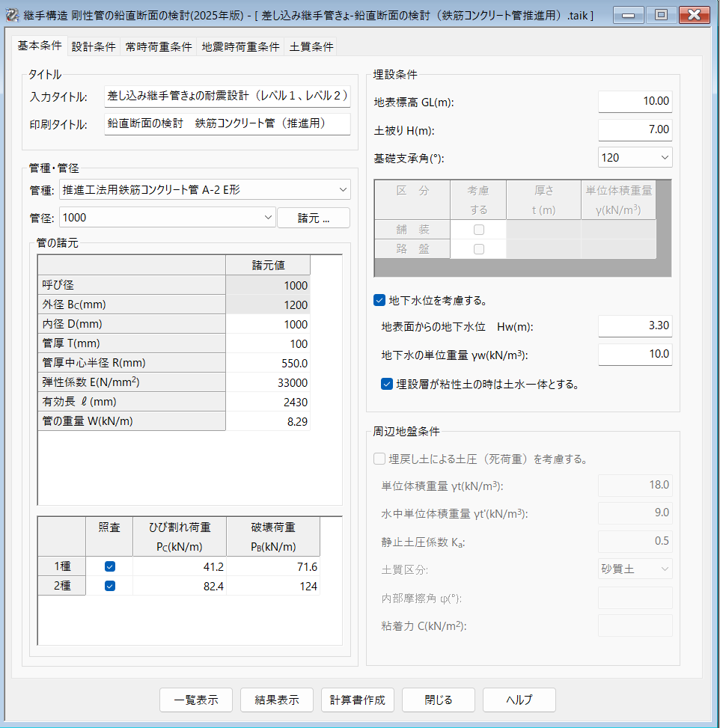
Task: Click the 計算書作成 button
Action: (358, 700)
